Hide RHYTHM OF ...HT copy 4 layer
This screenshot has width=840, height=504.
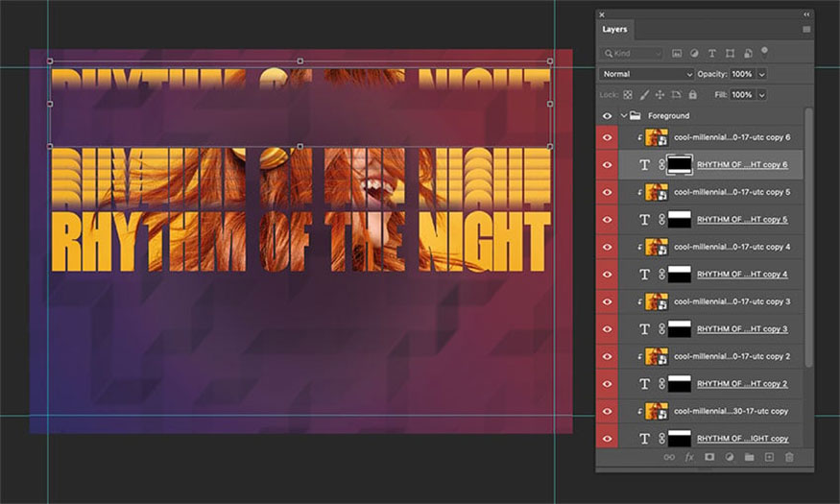pos(607,275)
